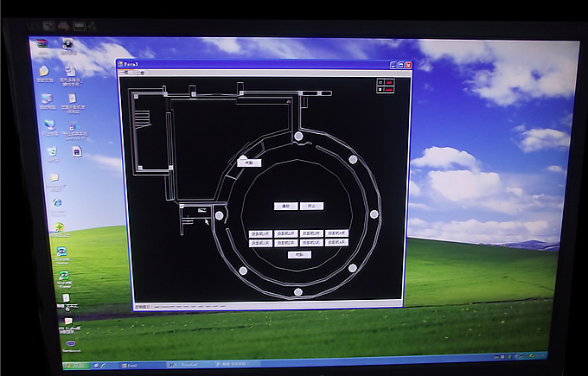Open the folder icon above the purple icon
Viewport: 588px width, 376px height.
point(68,322)
